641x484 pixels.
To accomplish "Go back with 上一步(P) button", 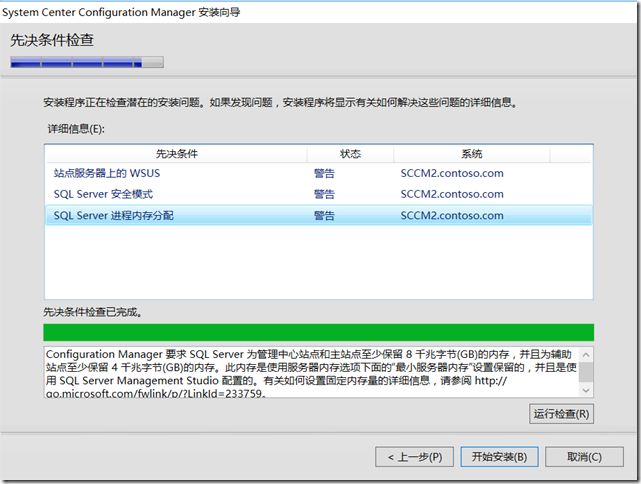I will tap(415, 457).
